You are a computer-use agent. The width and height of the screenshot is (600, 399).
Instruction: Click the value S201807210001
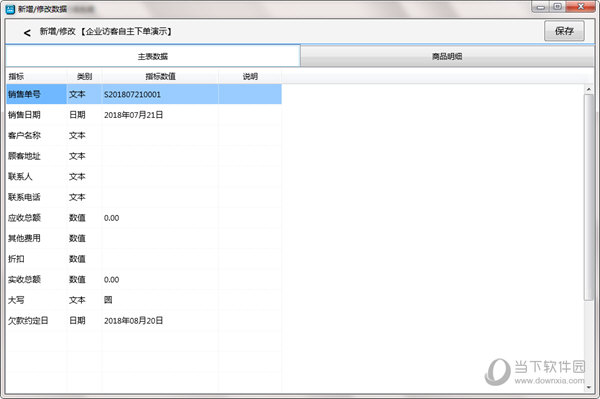click(132, 94)
